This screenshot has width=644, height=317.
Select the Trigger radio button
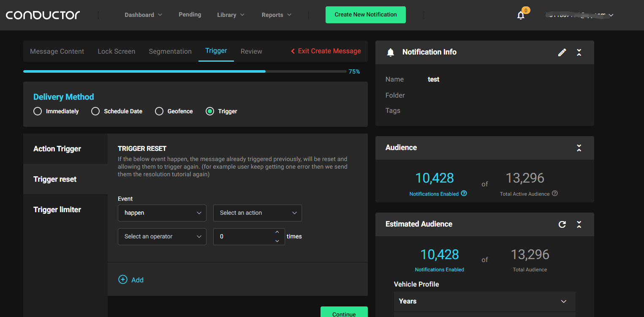click(209, 111)
